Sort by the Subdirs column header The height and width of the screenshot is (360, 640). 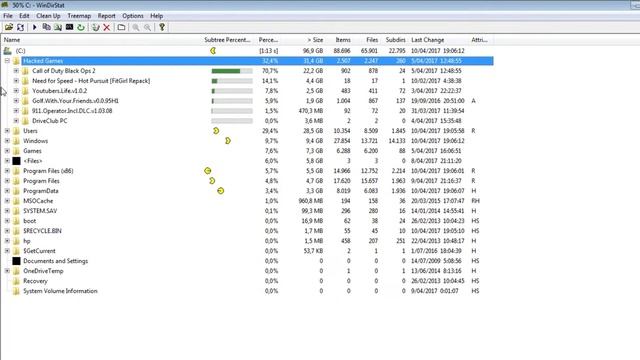point(395,40)
